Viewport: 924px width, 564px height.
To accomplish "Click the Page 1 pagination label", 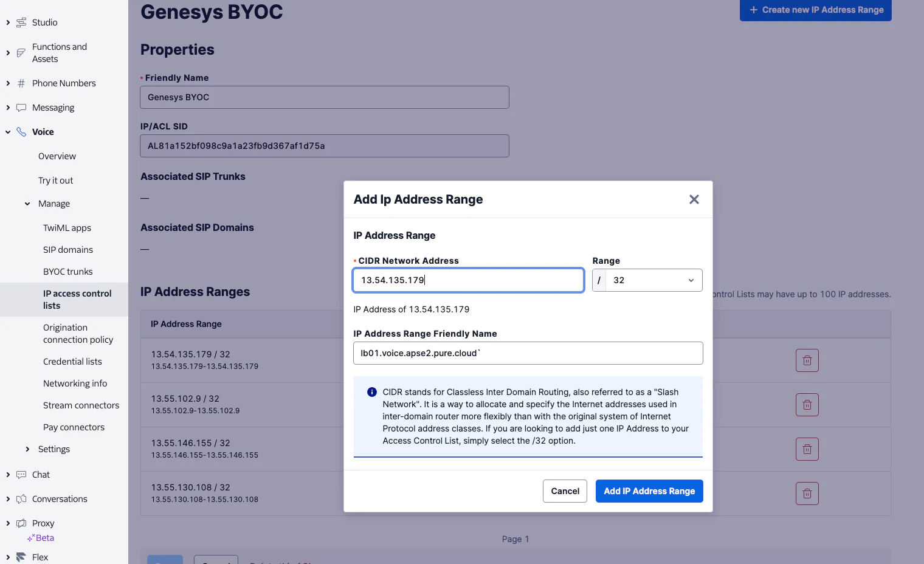I will pyautogui.click(x=515, y=539).
